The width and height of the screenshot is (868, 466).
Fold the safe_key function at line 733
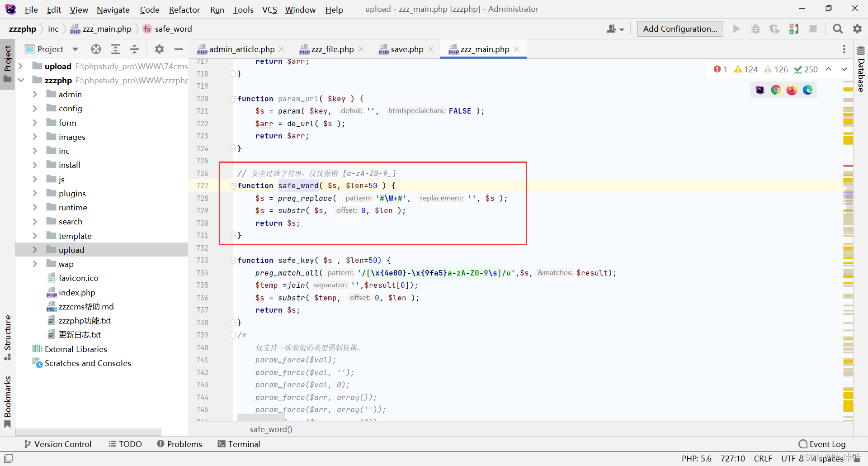point(233,260)
